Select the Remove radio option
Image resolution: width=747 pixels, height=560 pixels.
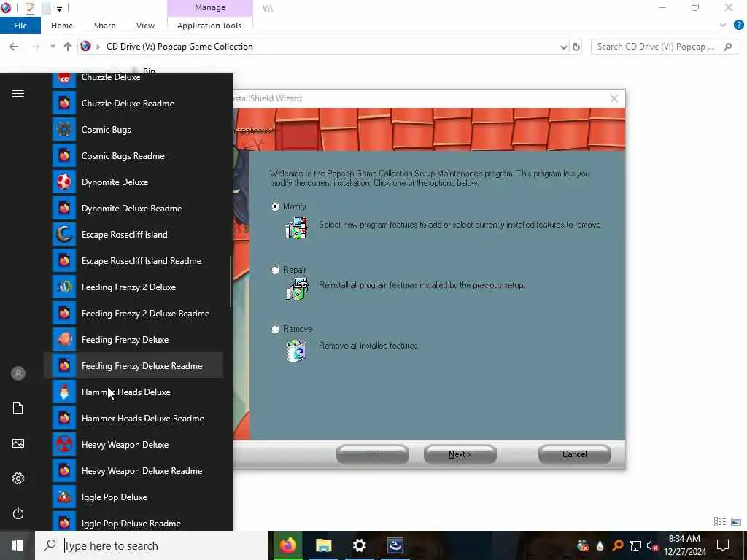click(x=275, y=329)
